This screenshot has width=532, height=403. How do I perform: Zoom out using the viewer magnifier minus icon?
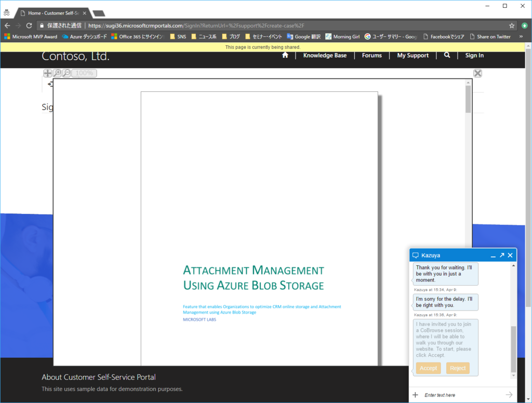[x=66, y=73]
